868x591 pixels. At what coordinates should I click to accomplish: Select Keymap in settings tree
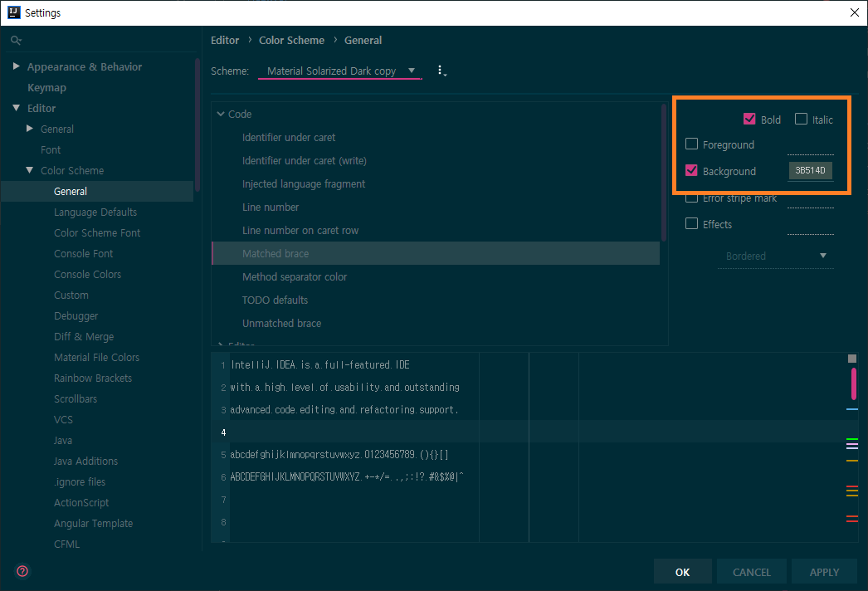click(47, 87)
